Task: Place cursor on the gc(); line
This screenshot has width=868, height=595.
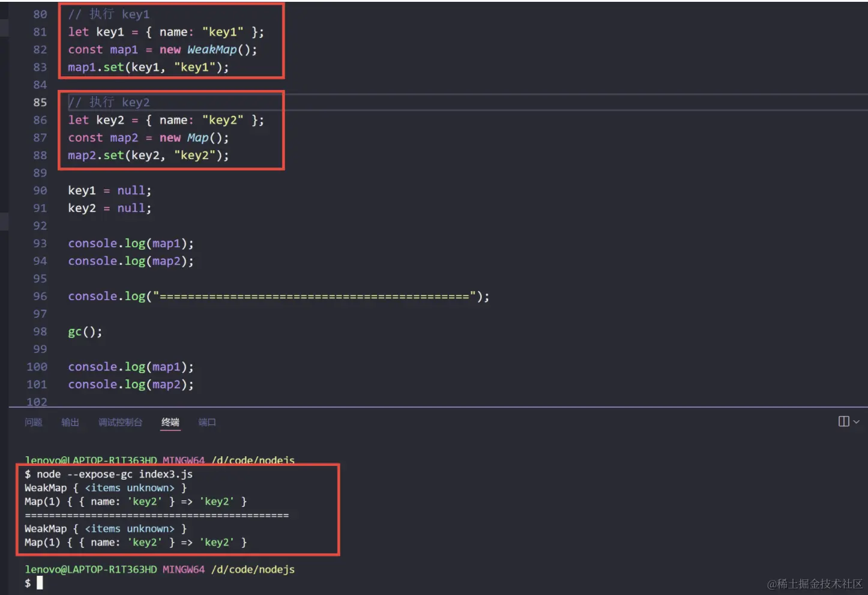Action: click(85, 331)
